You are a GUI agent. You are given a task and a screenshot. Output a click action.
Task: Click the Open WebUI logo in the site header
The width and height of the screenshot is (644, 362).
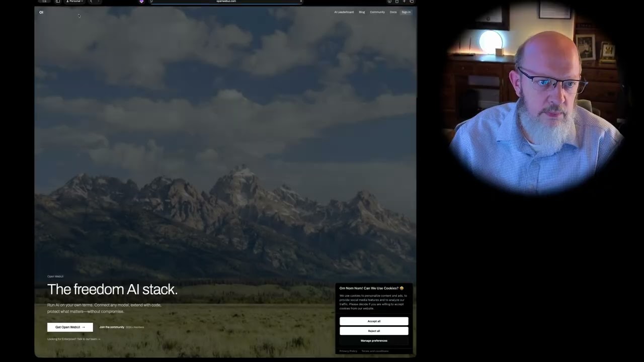pos(41,12)
